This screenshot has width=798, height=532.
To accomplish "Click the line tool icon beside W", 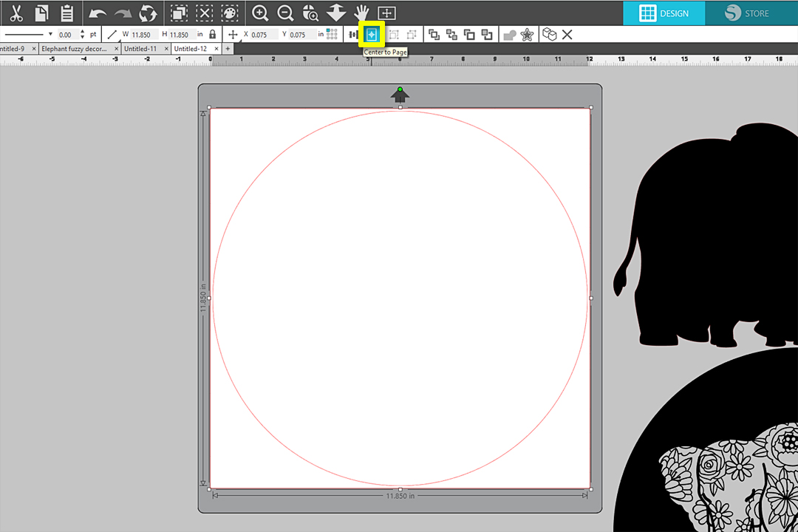I will [112, 35].
